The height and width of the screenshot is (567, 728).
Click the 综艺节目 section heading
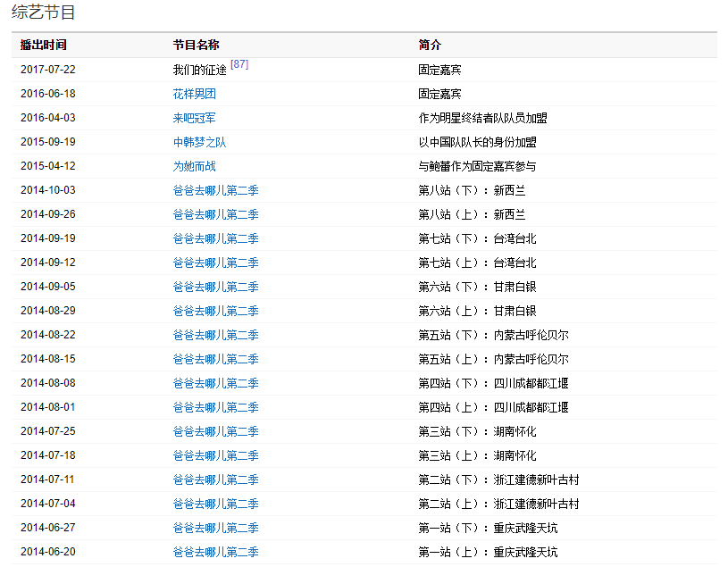pyautogui.click(x=43, y=13)
